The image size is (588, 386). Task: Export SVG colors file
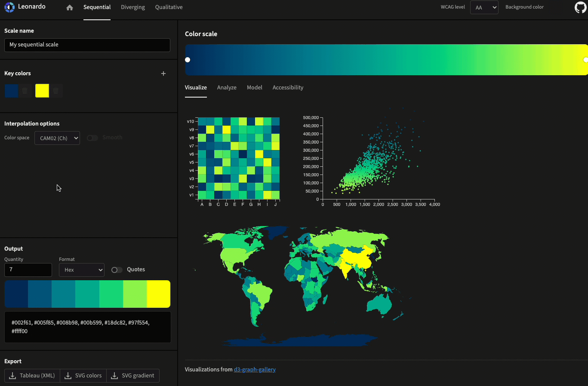83,376
